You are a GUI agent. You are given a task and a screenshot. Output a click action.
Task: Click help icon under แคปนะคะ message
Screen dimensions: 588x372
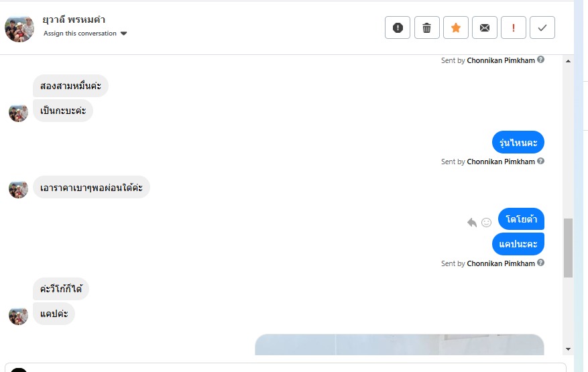[x=540, y=263]
